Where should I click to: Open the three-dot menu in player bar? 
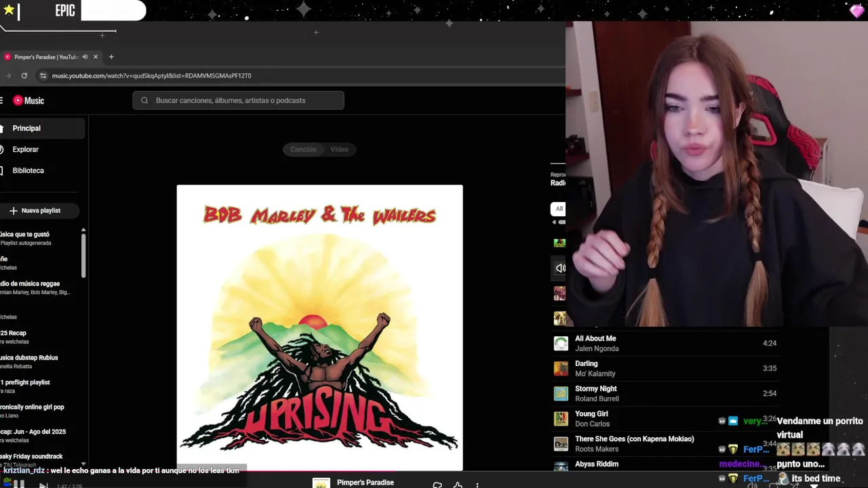click(477, 485)
